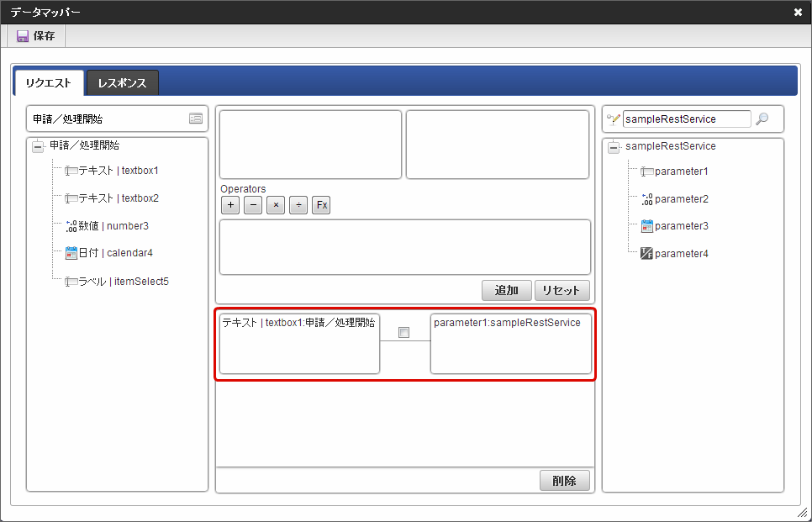Click the リセット reset button
This screenshot has height=522, width=812.
[562, 291]
